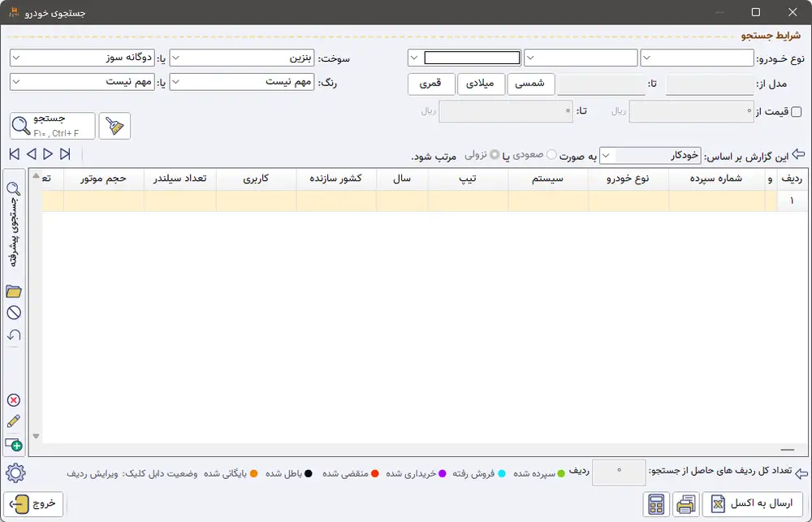Viewport: 812px width, 522px height.
Task: Go to the first record using navigation arrow
Action: click(15, 154)
